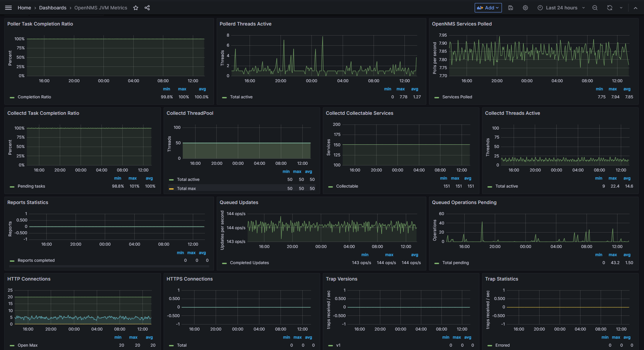Click Trap Versions panel title

[x=341, y=279]
